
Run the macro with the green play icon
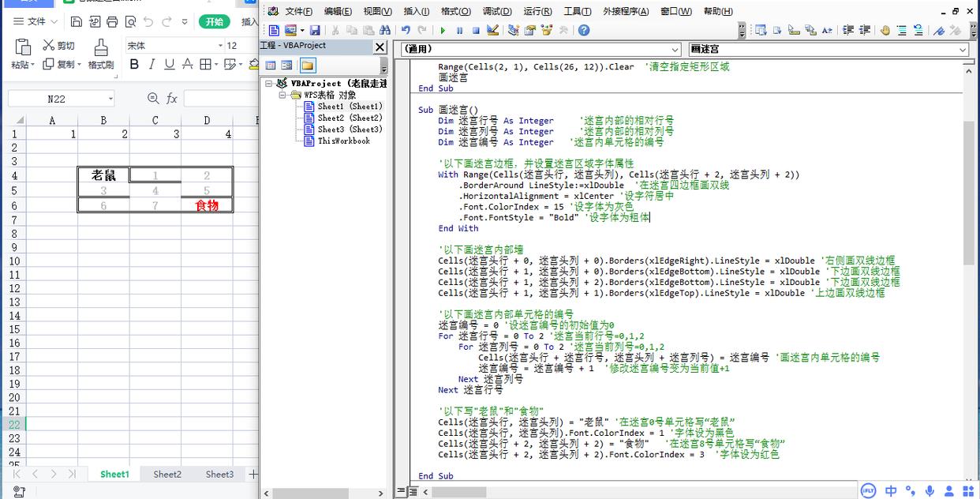443,30
